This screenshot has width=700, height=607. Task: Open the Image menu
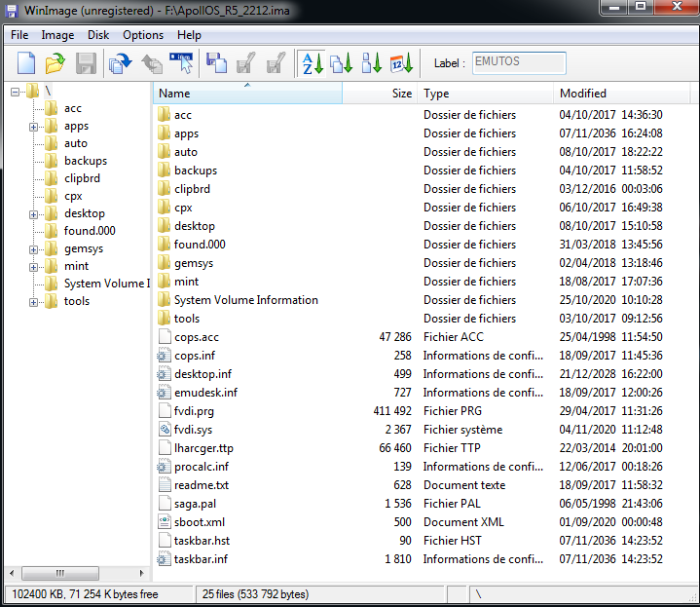[x=57, y=35]
